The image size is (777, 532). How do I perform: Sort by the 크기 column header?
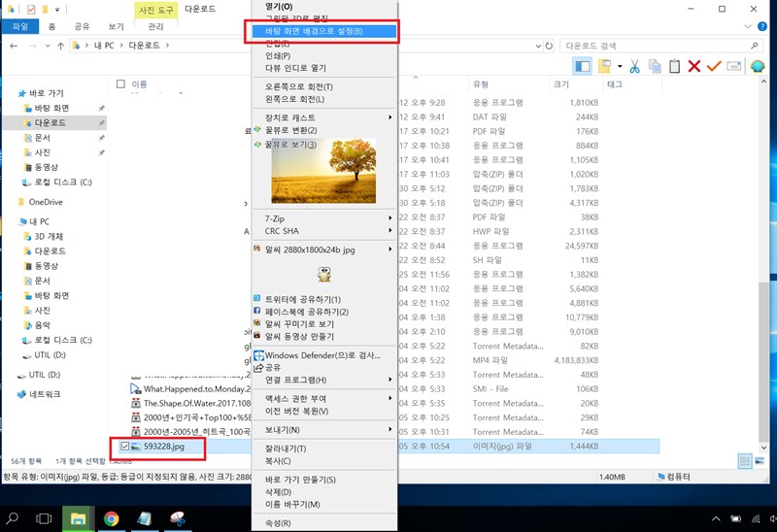576,84
